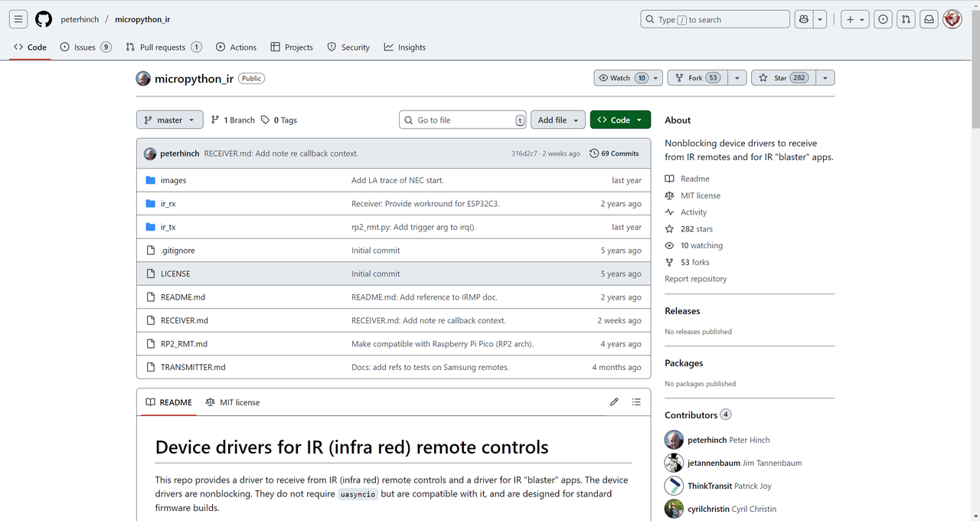Open the star lists dropdown arrow

[x=825, y=77]
